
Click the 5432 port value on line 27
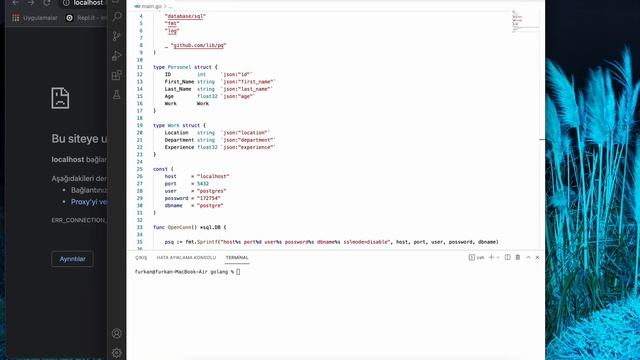[x=203, y=184]
